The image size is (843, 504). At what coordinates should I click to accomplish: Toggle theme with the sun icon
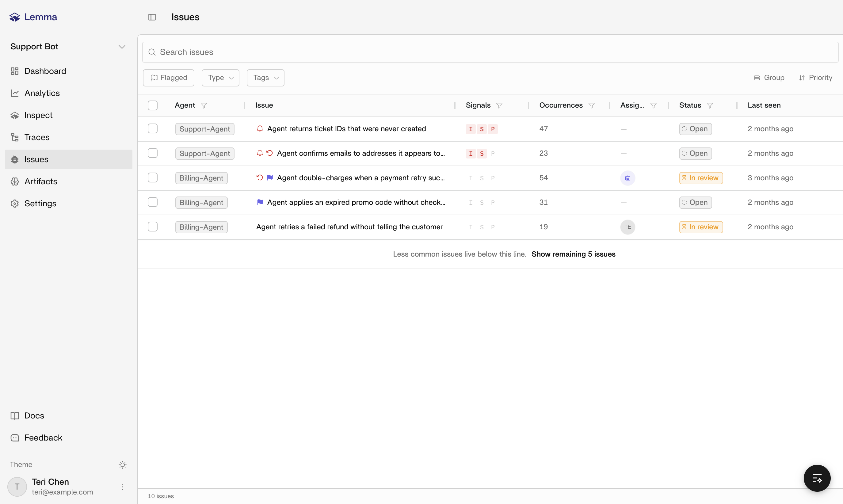(123, 464)
